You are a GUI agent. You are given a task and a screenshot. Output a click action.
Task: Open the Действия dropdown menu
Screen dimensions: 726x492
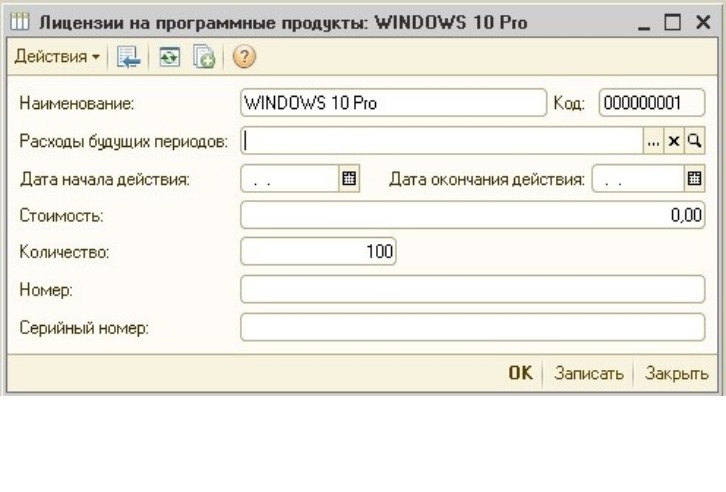[x=57, y=57]
